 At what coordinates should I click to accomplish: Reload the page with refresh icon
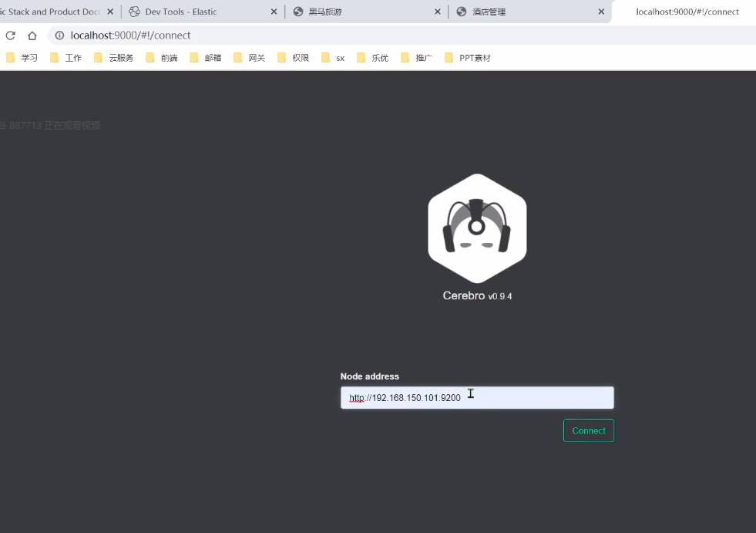tap(11, 35)
